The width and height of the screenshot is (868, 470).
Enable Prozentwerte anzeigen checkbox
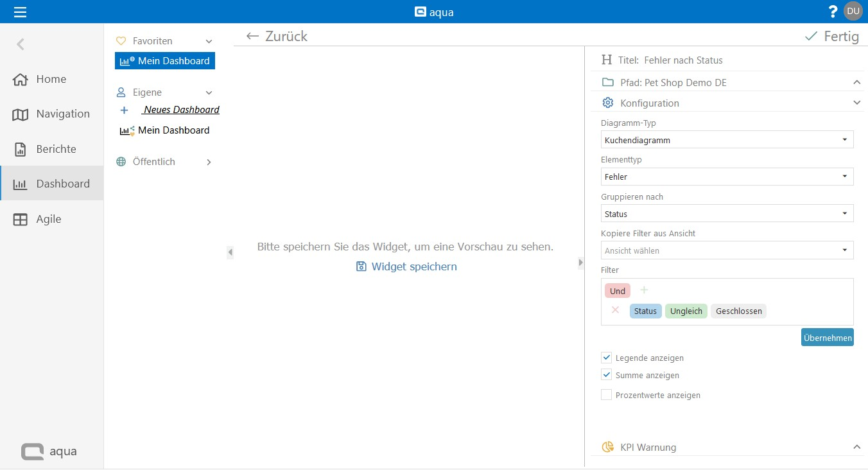pos(606,395)
